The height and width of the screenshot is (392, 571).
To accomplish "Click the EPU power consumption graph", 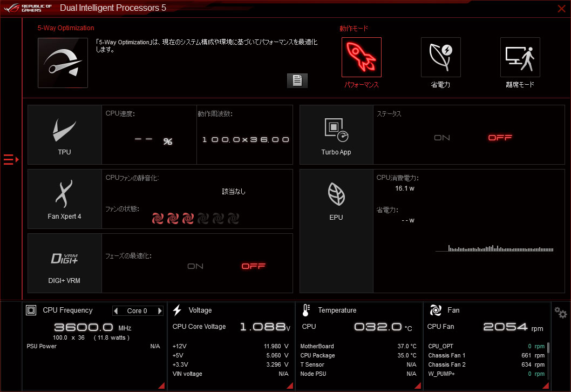I will [494, 248].
